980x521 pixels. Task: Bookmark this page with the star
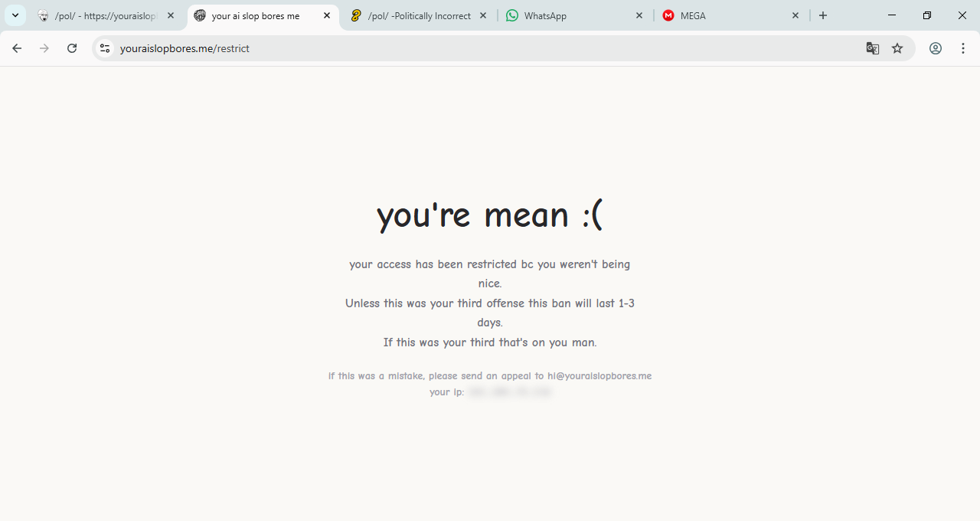pos(897,48)
